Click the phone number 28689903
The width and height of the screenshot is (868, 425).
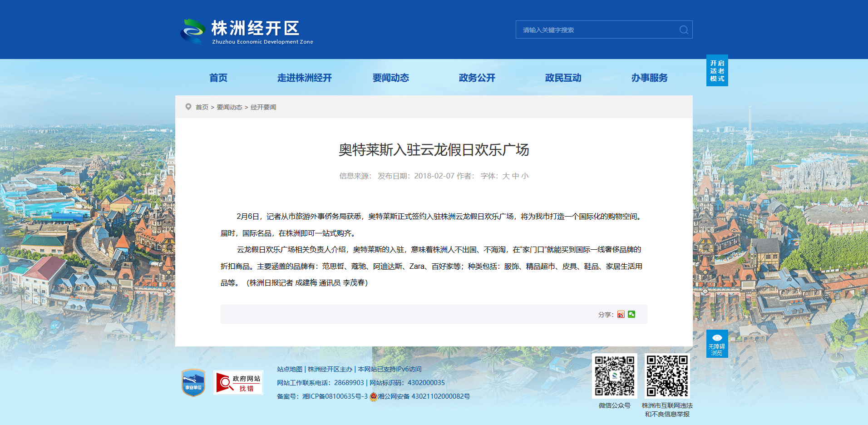(349, 383)
